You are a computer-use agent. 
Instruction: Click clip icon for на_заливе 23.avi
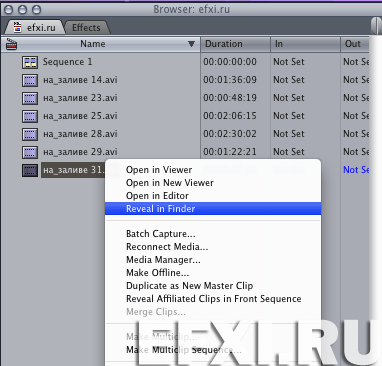click(x=30, y=98)
